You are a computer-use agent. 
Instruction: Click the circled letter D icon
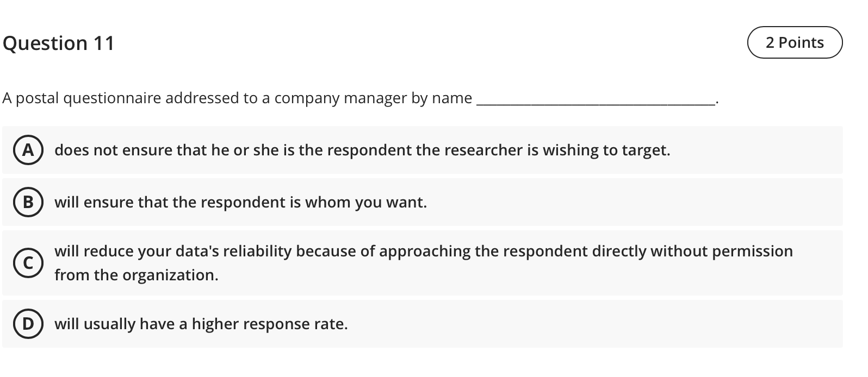(28, 323)
